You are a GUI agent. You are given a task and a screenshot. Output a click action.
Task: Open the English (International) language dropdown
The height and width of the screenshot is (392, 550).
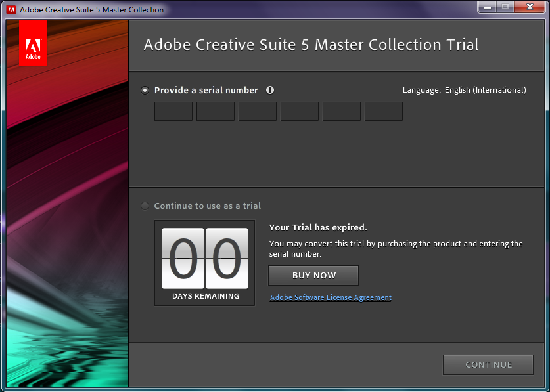tap(486, 90)
